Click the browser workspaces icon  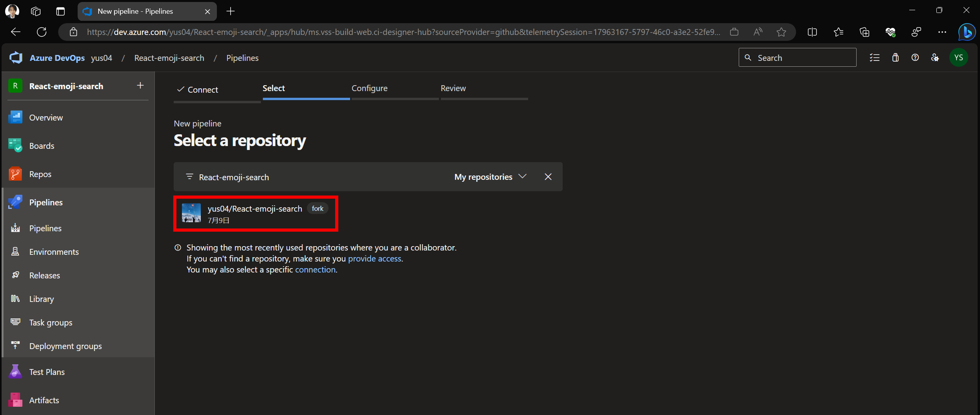[x=36, y=11]
